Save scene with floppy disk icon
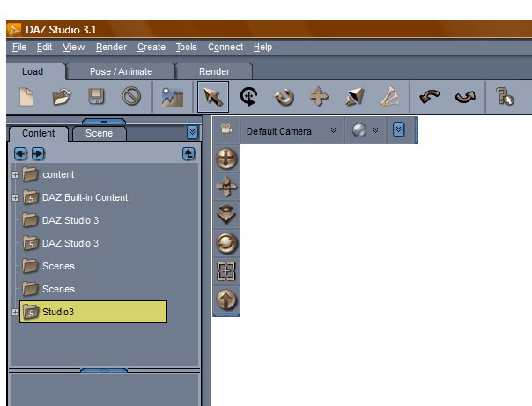The width and height of the screenshot is (532, 406). click(96, 97)
